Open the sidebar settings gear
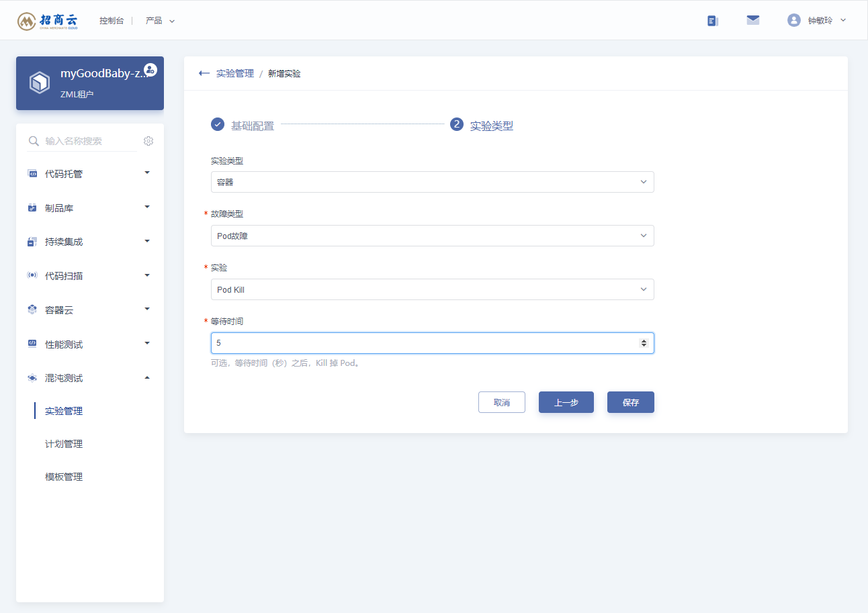868x613 pixels. (x=148, y=141)
